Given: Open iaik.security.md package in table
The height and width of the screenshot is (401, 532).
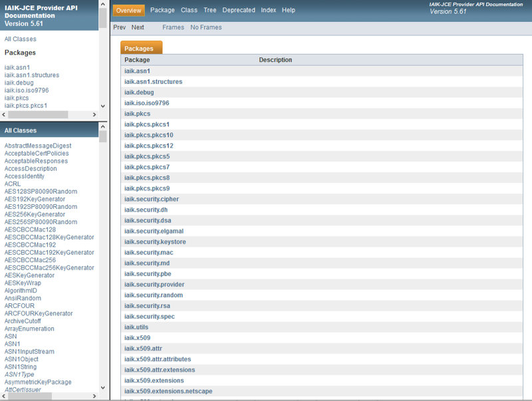Looking at the screenshot, I should [147, 263].
